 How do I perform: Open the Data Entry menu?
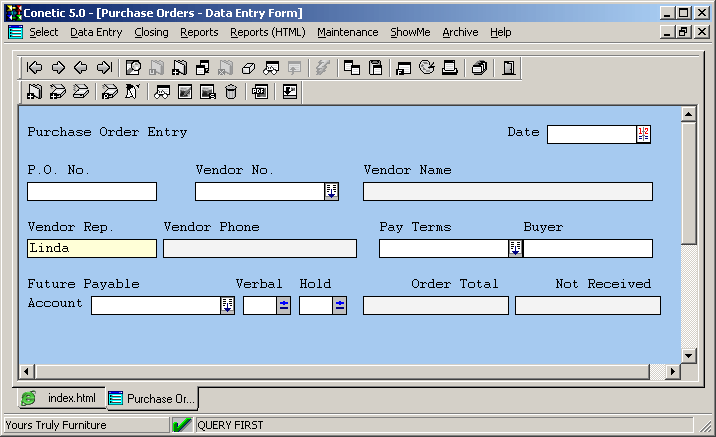[x=96, y=32]
